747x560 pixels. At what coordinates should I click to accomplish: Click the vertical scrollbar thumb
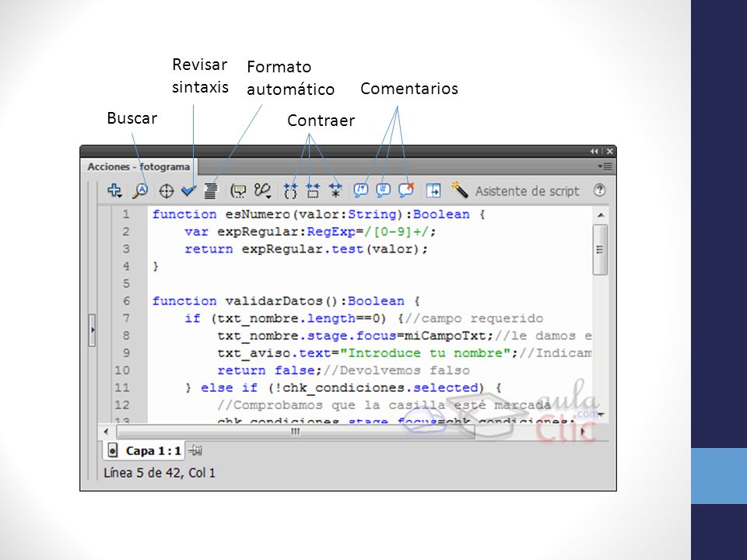point(600,250)
